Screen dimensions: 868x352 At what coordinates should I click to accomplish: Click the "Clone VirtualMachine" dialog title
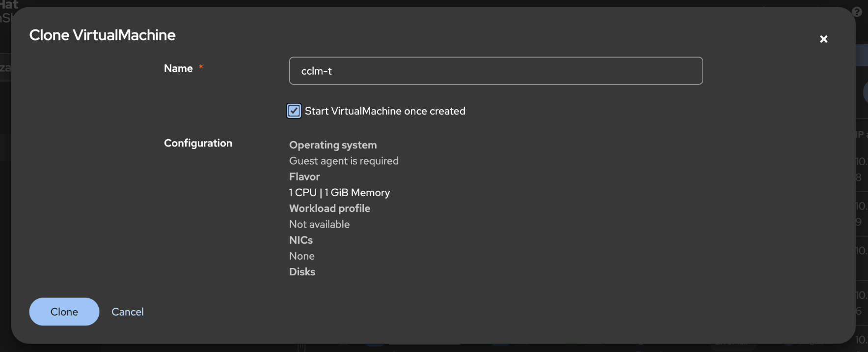tap(102, 35)
